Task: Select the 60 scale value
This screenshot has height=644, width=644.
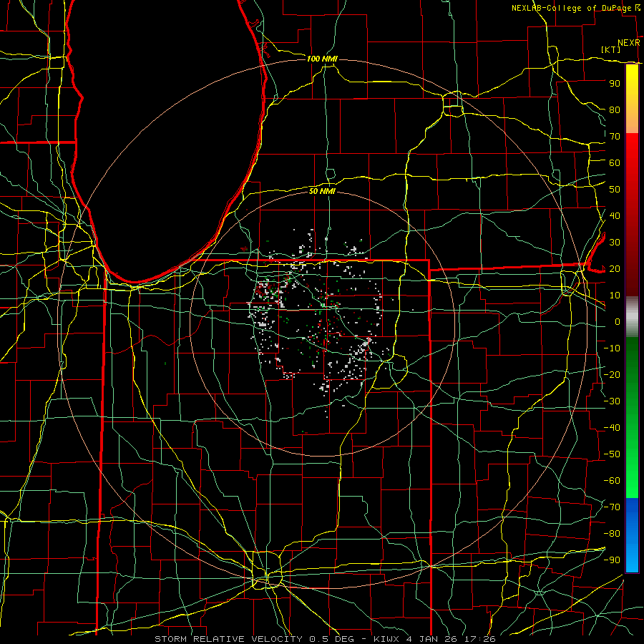Action: pos(615,163)
